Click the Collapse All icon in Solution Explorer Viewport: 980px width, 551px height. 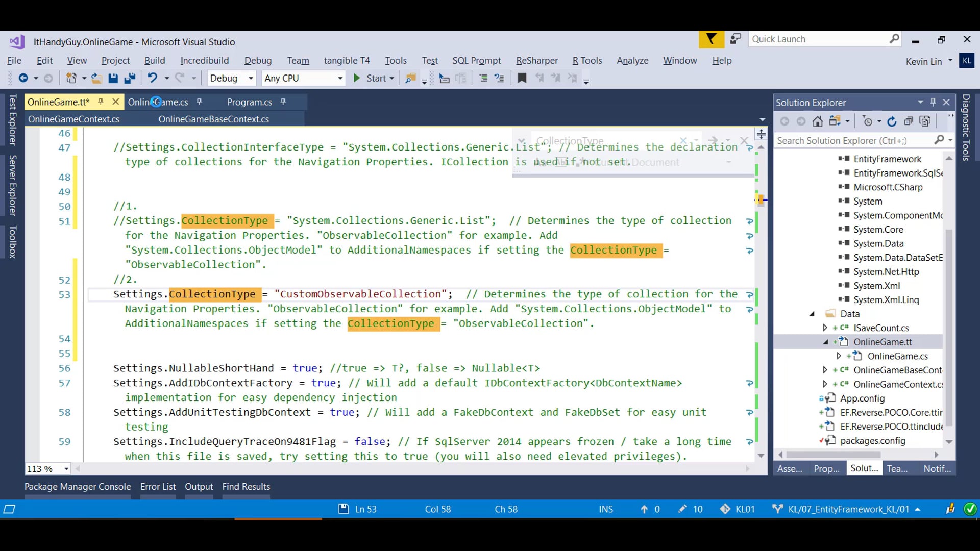pyautogui.click(x=909, y=121)
